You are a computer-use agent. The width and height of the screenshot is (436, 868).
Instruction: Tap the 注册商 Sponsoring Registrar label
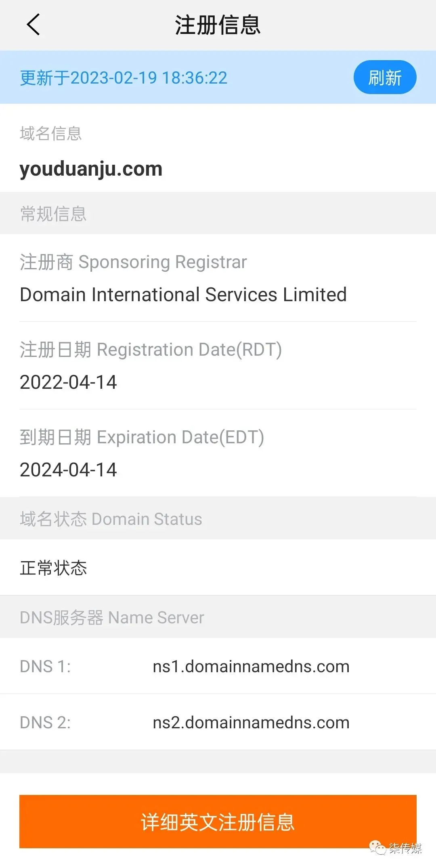[133, 262]
